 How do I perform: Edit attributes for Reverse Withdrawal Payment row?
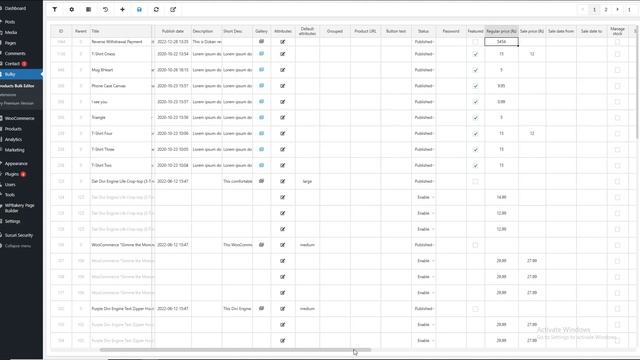pos(282,42)
